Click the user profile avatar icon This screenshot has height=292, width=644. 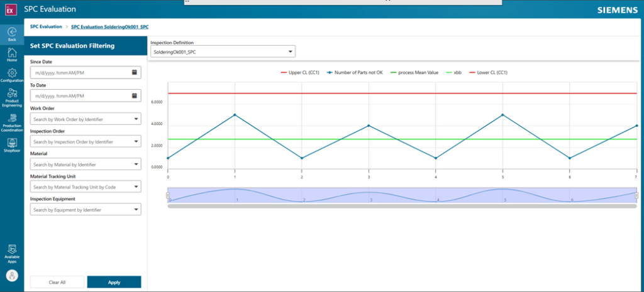(11, 276)
